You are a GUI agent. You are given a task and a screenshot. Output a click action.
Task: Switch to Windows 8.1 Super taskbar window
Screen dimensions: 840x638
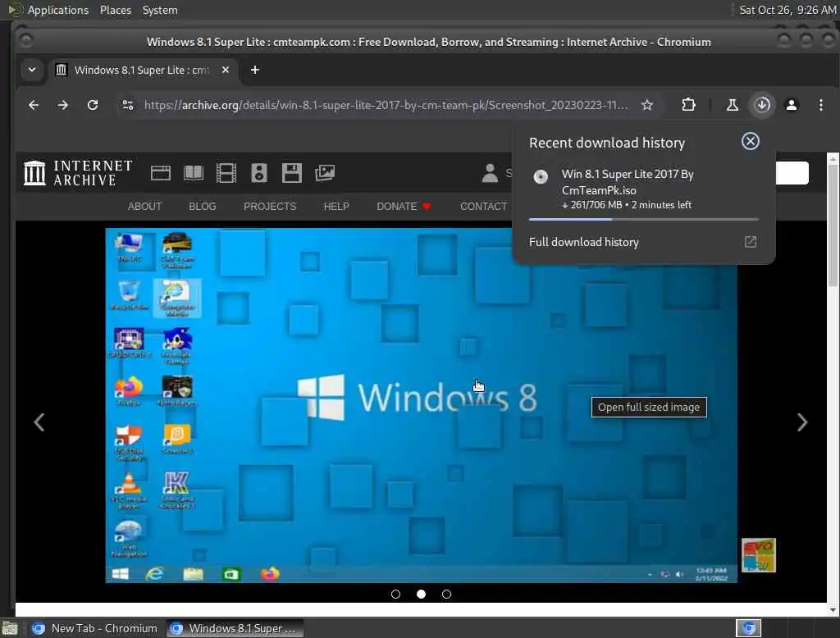[x=235, y=628]
